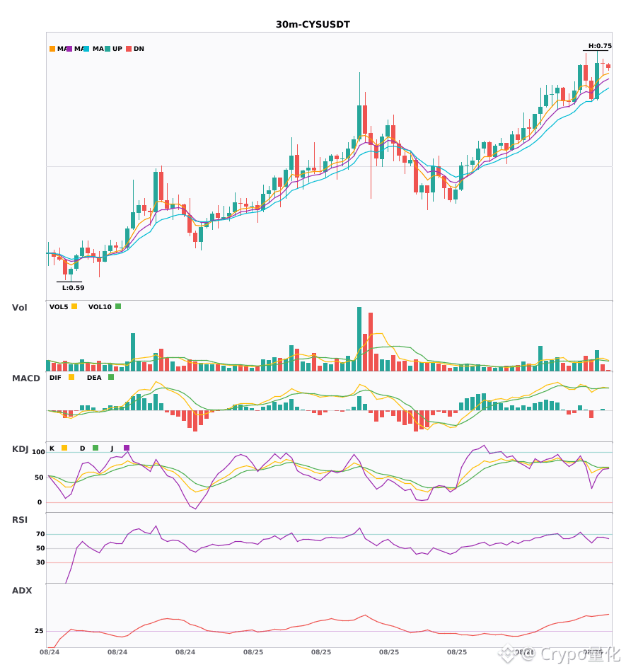Viewport: 626px width, 672px height.
Task: Select the red DN legend swatch
Action: [129, 49]
